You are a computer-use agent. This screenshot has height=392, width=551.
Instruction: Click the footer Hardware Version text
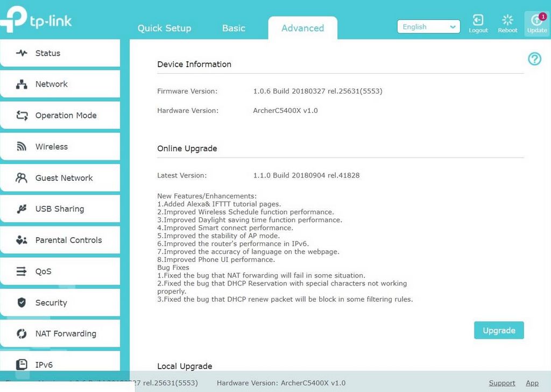(281, 383)
